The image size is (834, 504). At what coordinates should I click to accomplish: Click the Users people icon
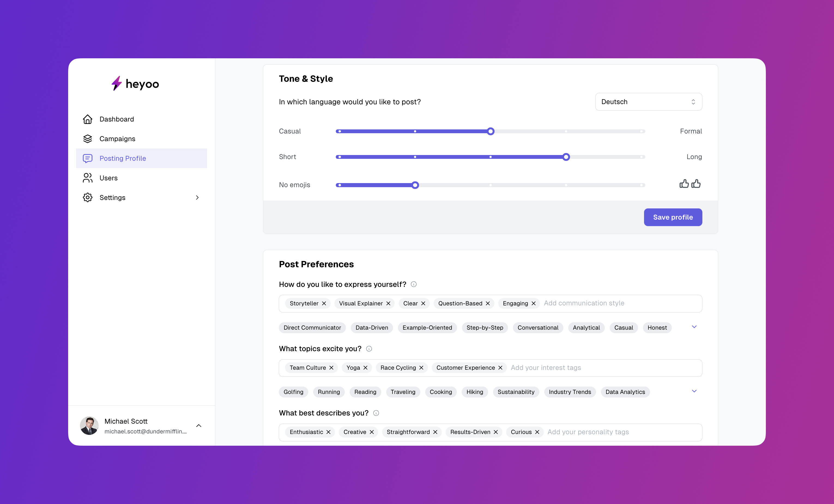pyautogui.click(x=88, y=178)
